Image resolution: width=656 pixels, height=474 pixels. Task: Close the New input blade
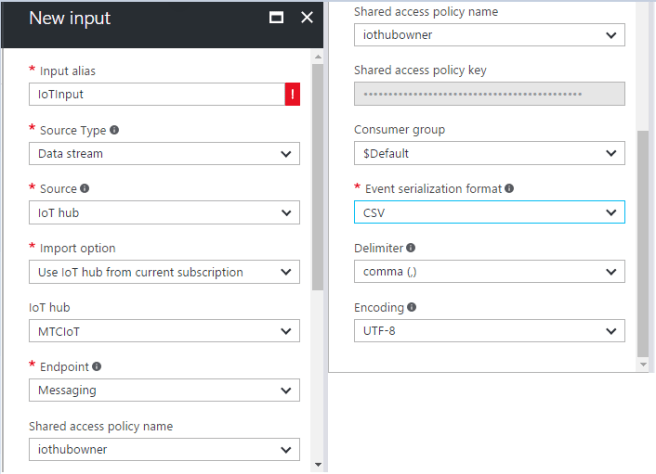pos(307,18)
